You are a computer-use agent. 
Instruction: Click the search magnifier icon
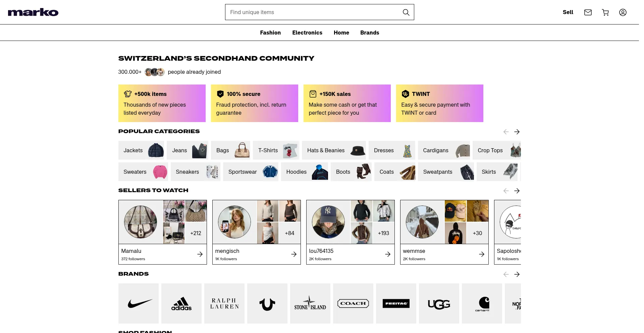[x=406, y=12]
